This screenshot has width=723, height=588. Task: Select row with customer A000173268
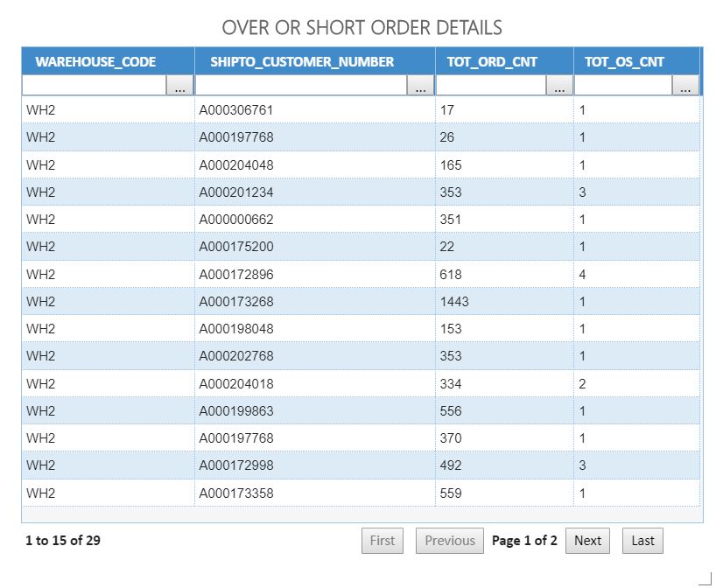tap(236, 302)
